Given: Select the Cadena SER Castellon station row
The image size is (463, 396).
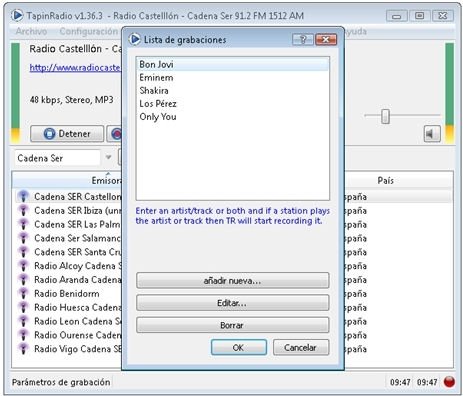Looking at the screenshot, I should click(x=67, y=197).
